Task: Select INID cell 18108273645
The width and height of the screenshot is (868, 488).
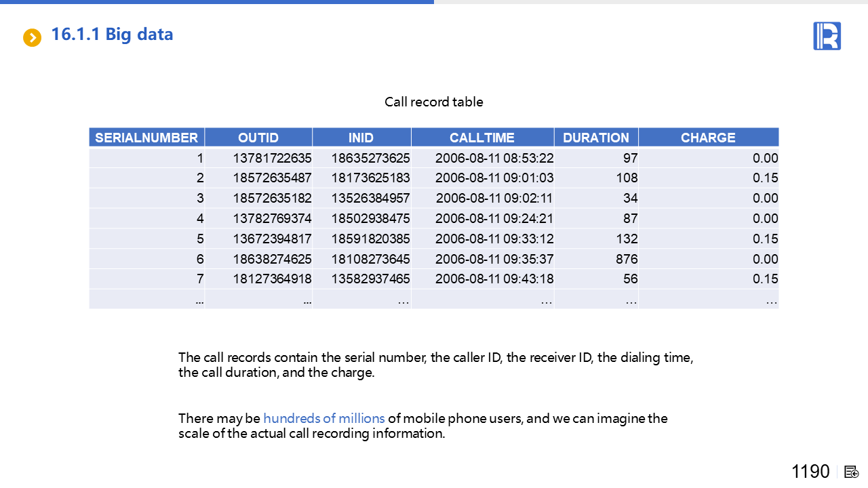Action: [370, 259]
